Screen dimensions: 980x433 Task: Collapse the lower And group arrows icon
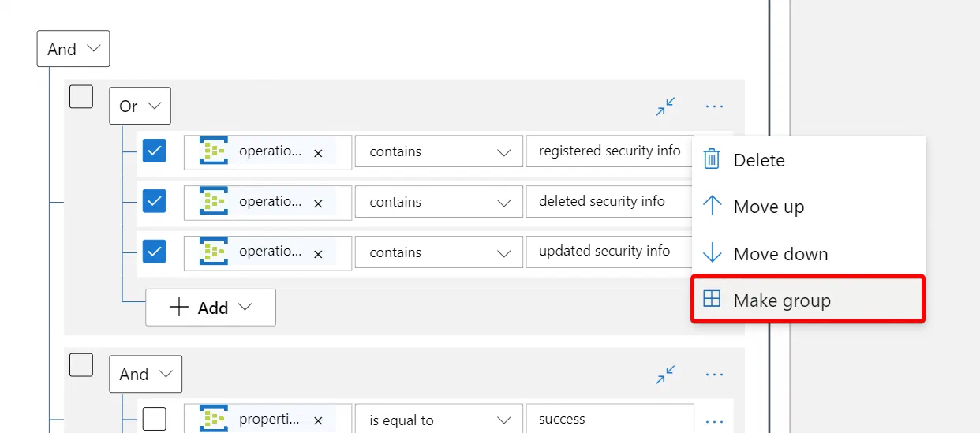pyautogui.click(x=666, y=375)
